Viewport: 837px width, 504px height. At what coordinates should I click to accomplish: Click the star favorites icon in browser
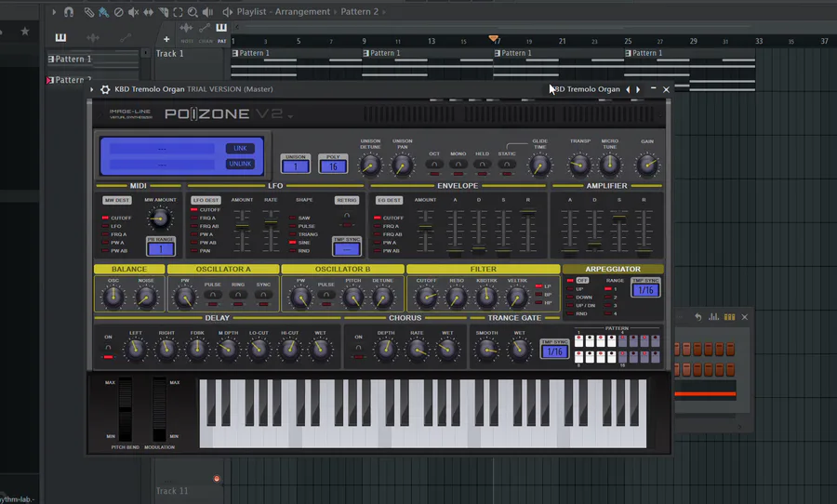pos(25,32)
